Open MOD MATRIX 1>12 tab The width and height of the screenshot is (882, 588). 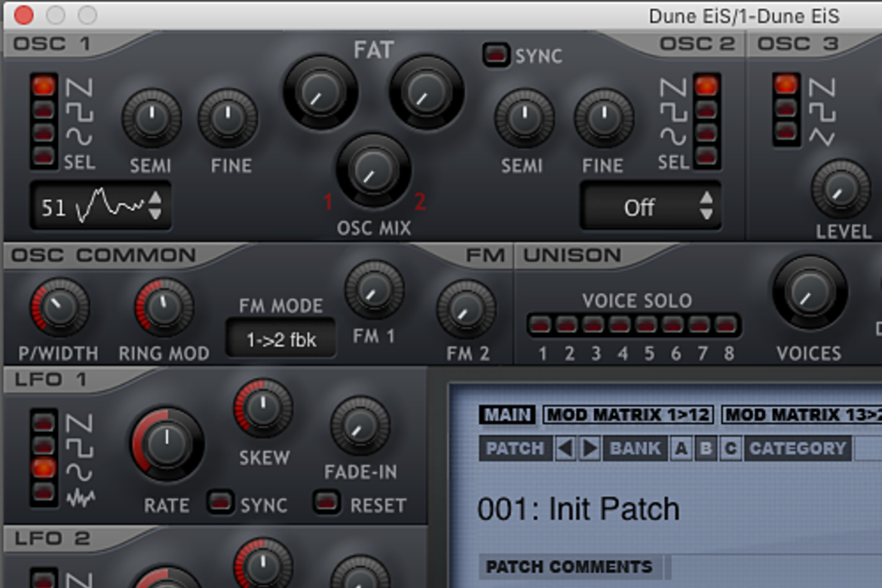pyautogui.click(x=628, y=415)
